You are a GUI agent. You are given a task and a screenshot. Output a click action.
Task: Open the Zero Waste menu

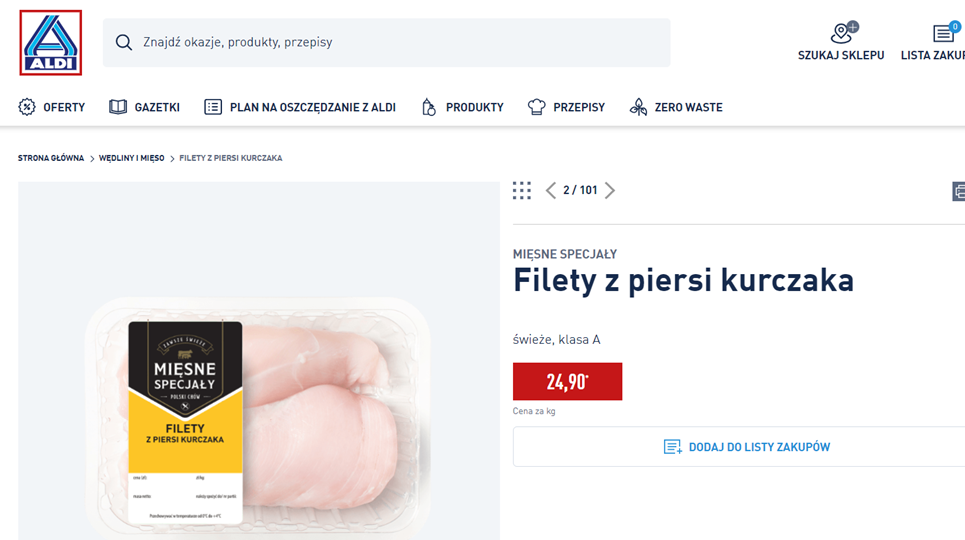tap(676, 107)
